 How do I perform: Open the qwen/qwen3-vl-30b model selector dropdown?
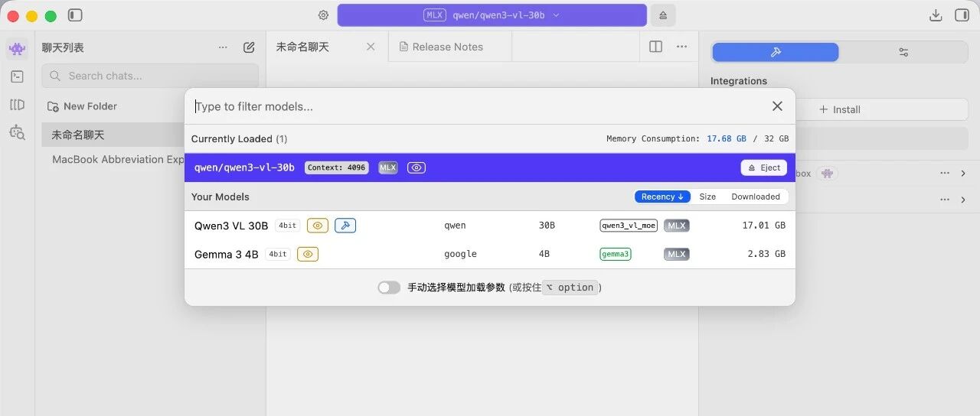point(492,15)
